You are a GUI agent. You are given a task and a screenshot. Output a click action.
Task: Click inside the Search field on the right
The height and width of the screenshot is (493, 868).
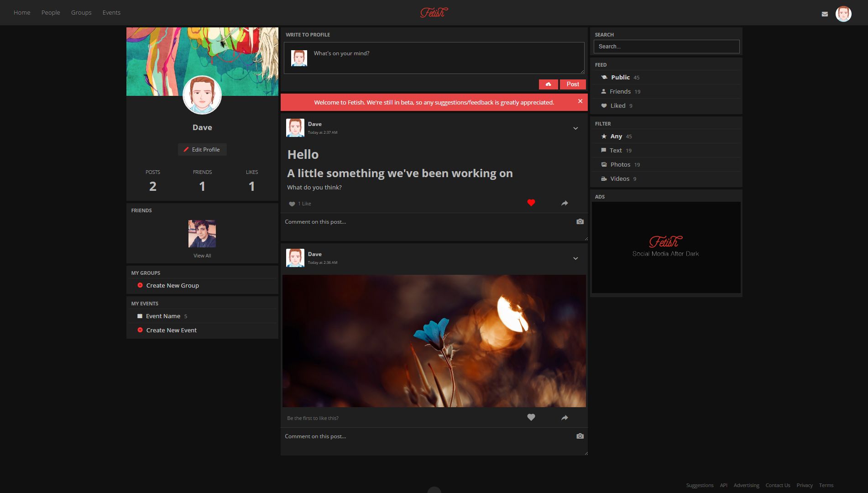[666, 46]
